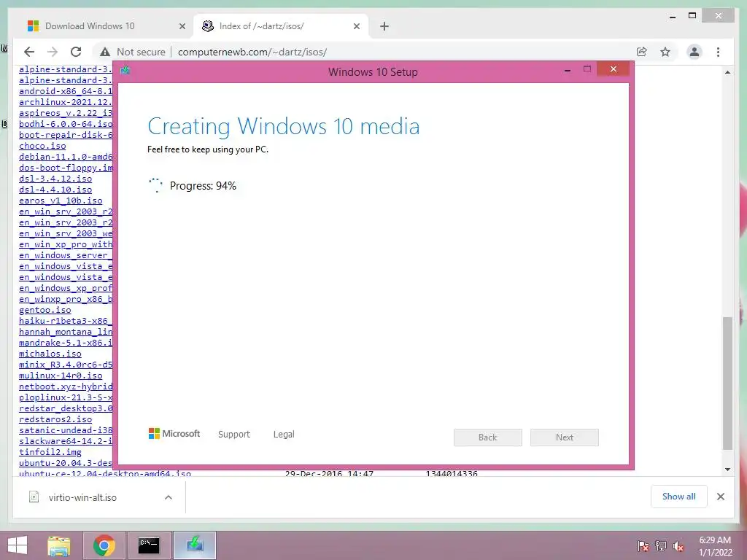Click muted volume tray icon
This screenshot has height=560, width=747.
(x=678, y=545)
